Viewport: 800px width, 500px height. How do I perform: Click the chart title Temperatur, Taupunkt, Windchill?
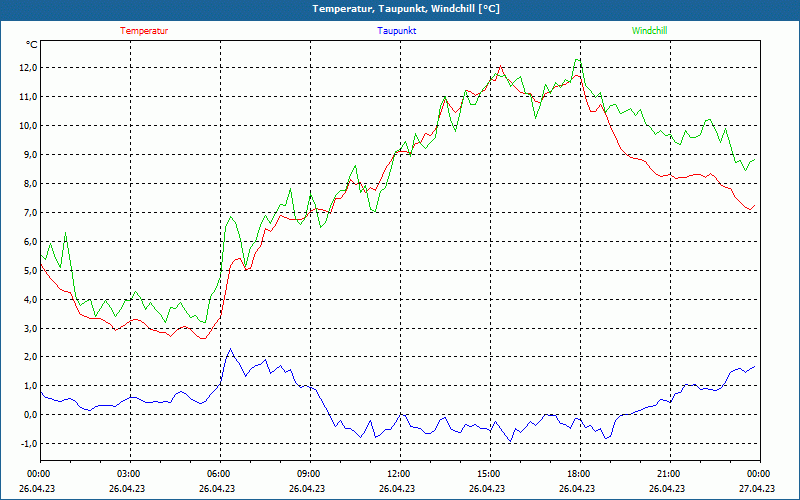[x=406, y=9]
